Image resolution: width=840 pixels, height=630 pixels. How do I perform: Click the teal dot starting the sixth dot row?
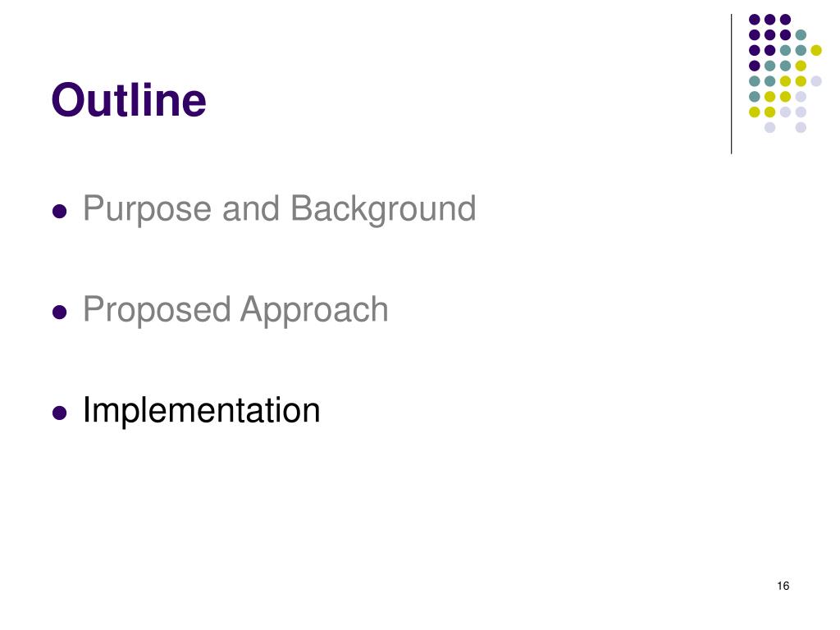tap(755, 97)
